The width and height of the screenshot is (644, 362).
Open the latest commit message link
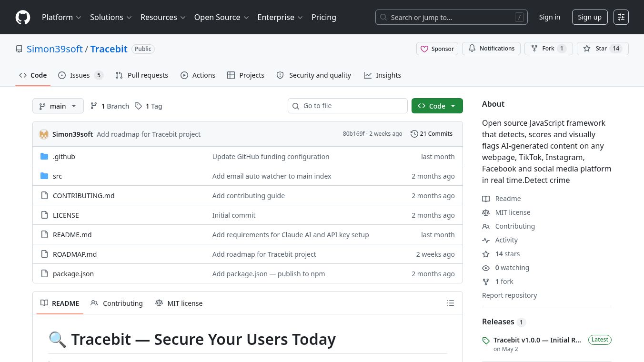coord(149,134)
